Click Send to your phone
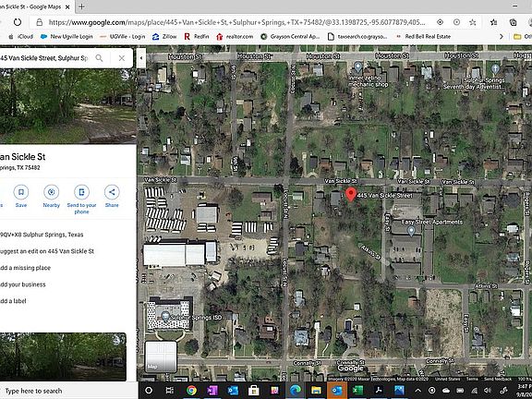 81,199
